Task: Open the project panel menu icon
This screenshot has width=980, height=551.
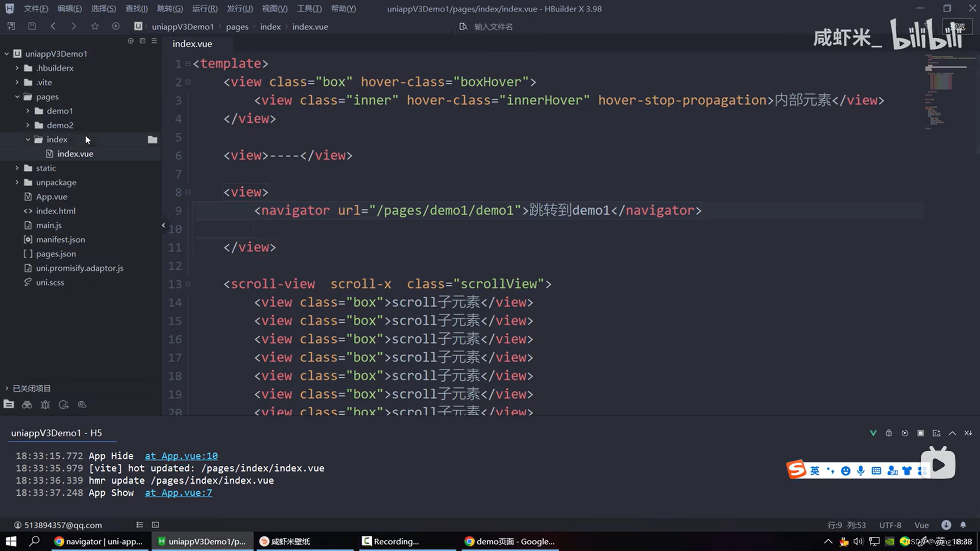Action: pyautogui.click(x=154, y=41)
